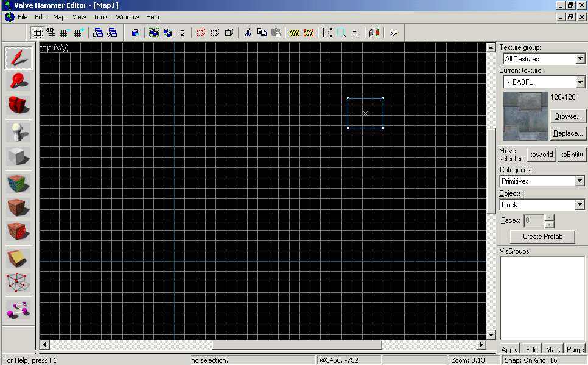Select the Block creation tool
588x365 pixels.
pyautogui.click(x=18, y=156)
